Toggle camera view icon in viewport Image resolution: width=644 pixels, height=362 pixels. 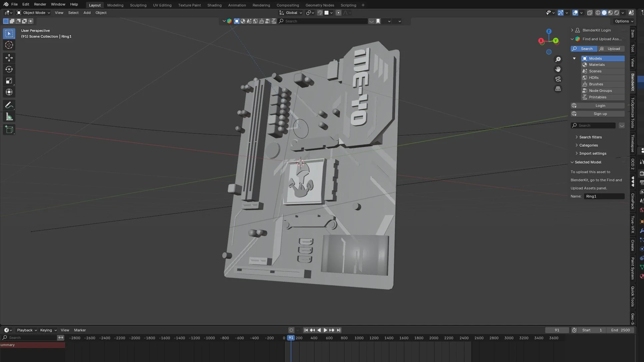558,79
